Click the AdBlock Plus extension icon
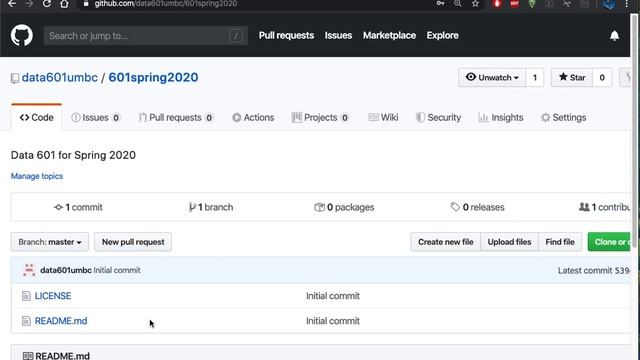 (514, 4)
